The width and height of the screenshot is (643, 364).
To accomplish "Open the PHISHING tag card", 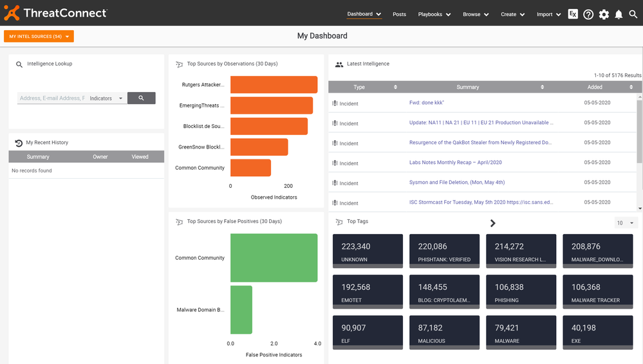I will click(x=521, y=291).
